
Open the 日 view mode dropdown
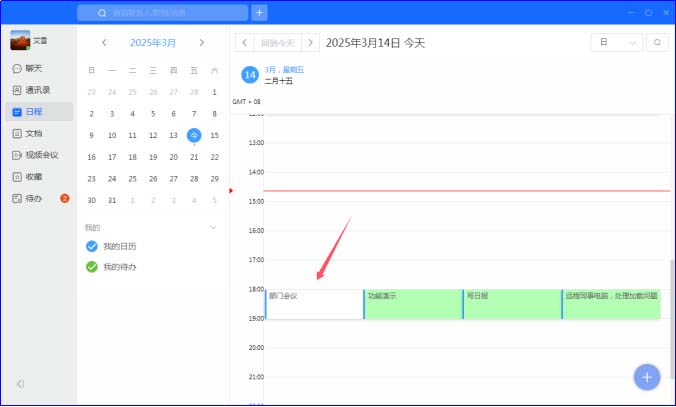[617, 42]
